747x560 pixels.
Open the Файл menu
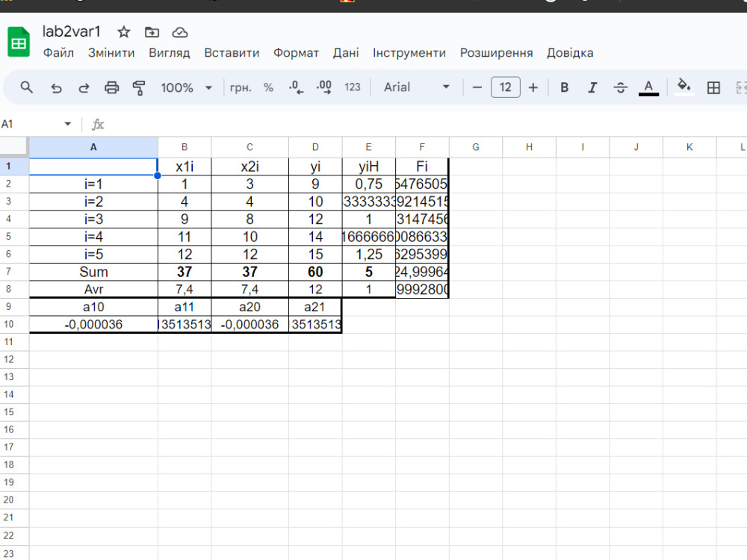(58, 53)
